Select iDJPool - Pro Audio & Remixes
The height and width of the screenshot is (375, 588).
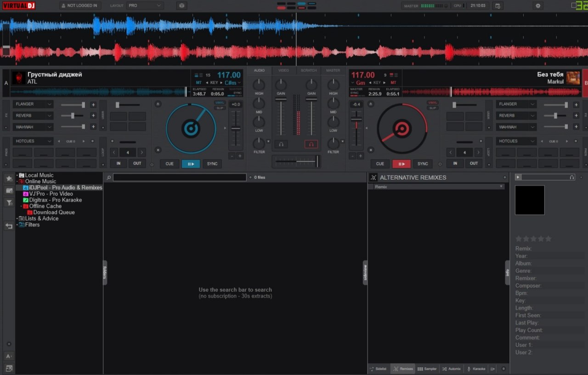coord(62,187)
